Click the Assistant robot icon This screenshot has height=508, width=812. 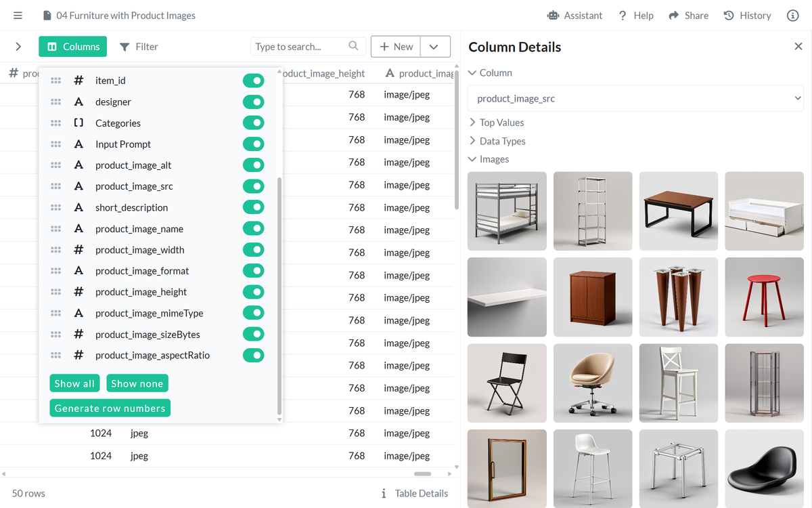554,15
